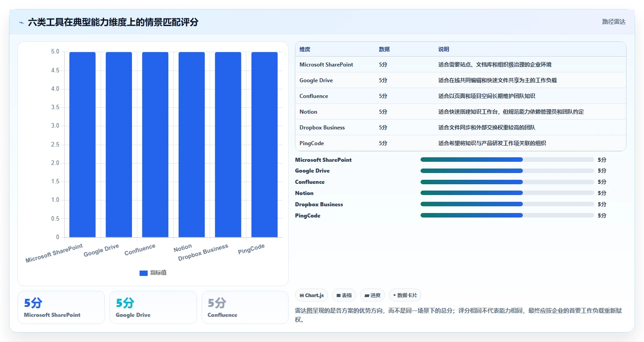Open the Google Drive 5分 data card

(153, 307)
